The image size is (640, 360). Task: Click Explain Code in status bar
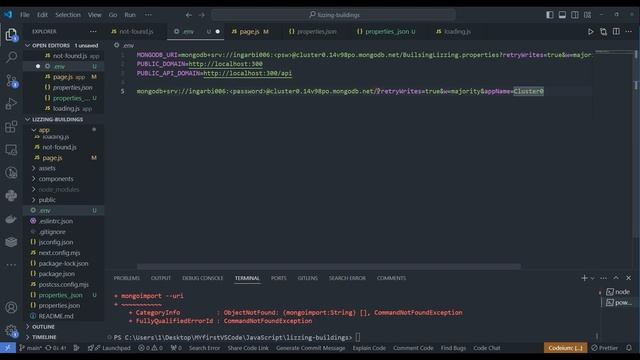(x=369, y=348)
